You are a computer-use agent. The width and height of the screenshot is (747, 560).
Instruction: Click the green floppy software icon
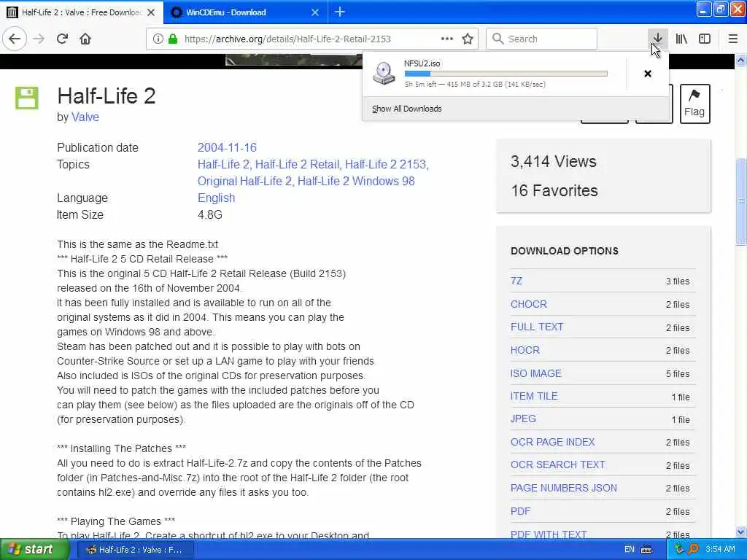coord(27,98)
